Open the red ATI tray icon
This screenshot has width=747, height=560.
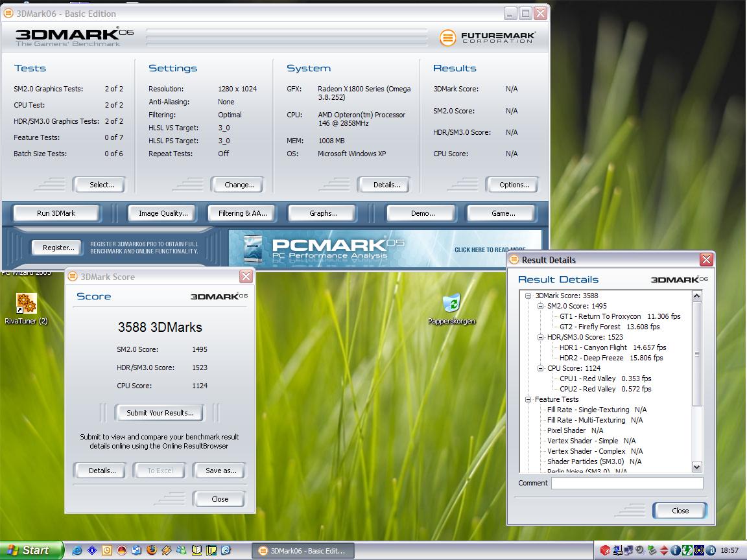tap(605, 550)
